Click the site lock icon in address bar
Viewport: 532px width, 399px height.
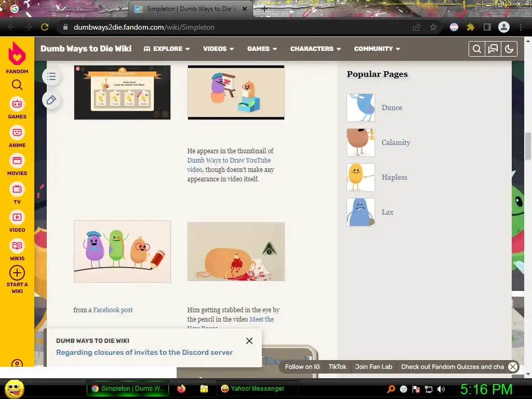65,27
